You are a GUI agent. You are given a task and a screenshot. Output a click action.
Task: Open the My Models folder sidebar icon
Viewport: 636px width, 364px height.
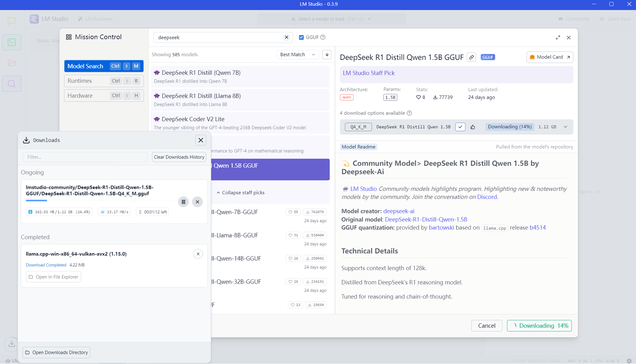[x=12, y=63]
